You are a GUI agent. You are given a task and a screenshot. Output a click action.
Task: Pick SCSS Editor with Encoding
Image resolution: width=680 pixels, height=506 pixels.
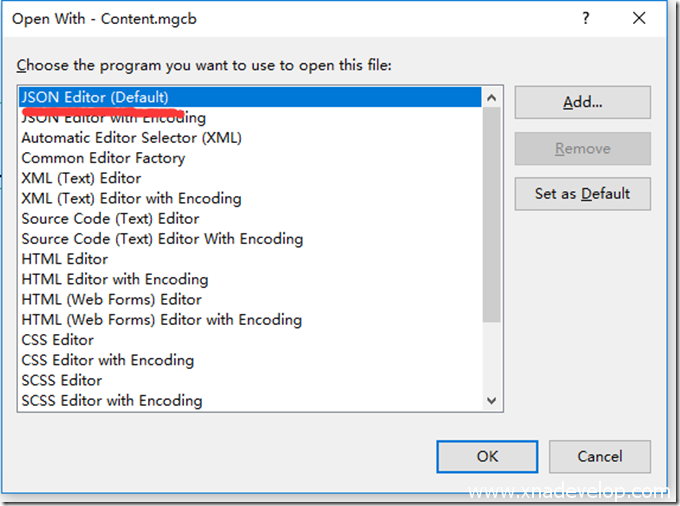111,400
